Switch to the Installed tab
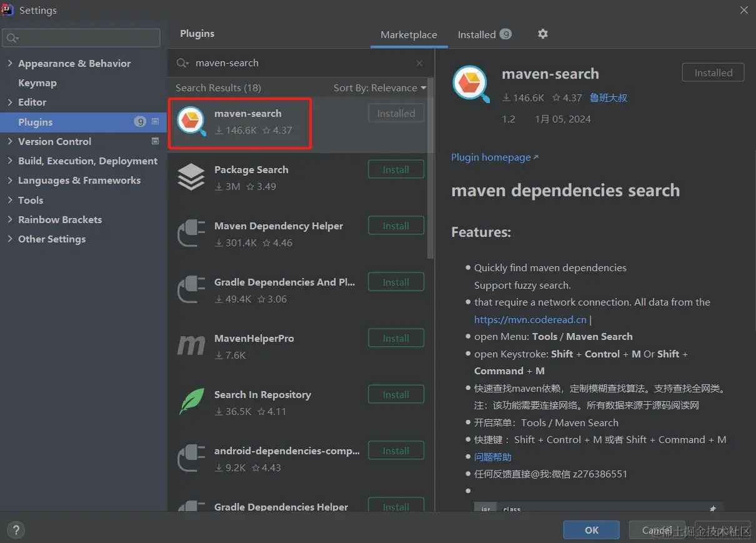The height and width of the screenshot is (543, 756). pyautogui.click(x=484, y=35)
